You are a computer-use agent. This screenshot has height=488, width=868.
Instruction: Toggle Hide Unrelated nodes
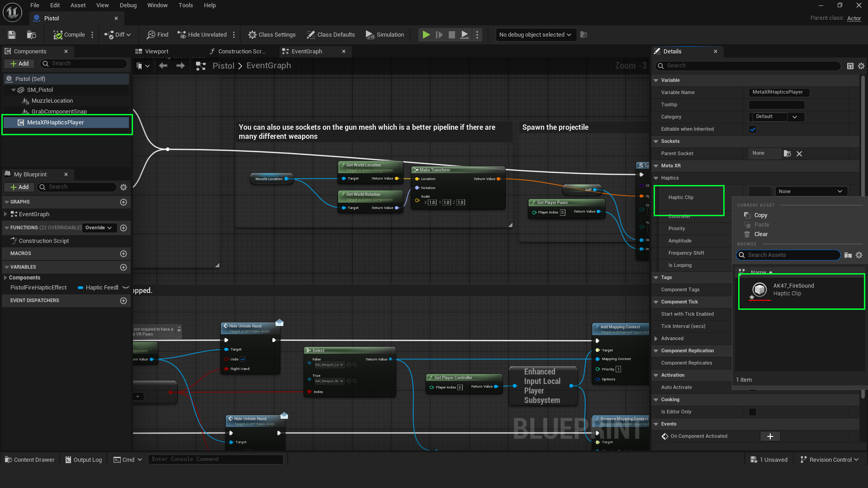pos(202,35)
